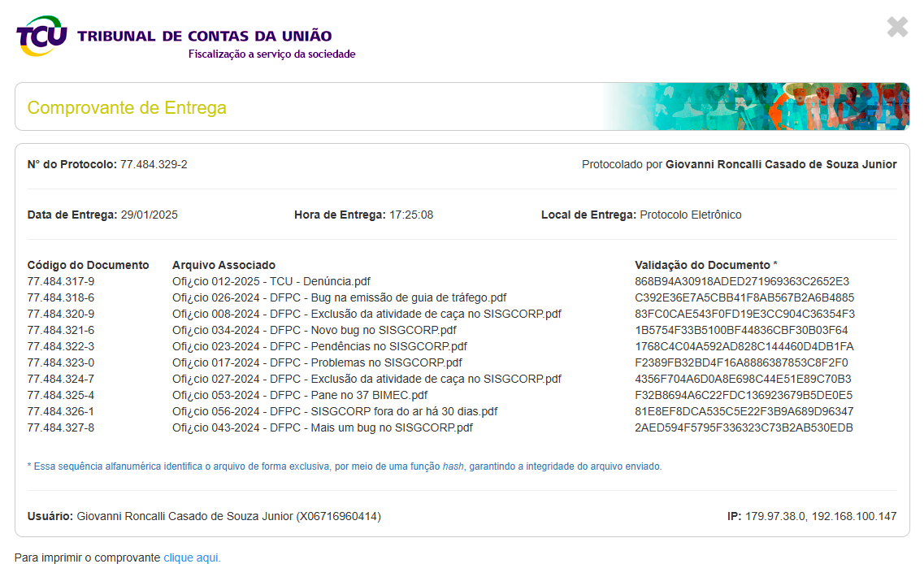Select hash 868B94A30918ADED271969363C2652E3
This screenshot has width=924, height=564.
tap(742, 282)
